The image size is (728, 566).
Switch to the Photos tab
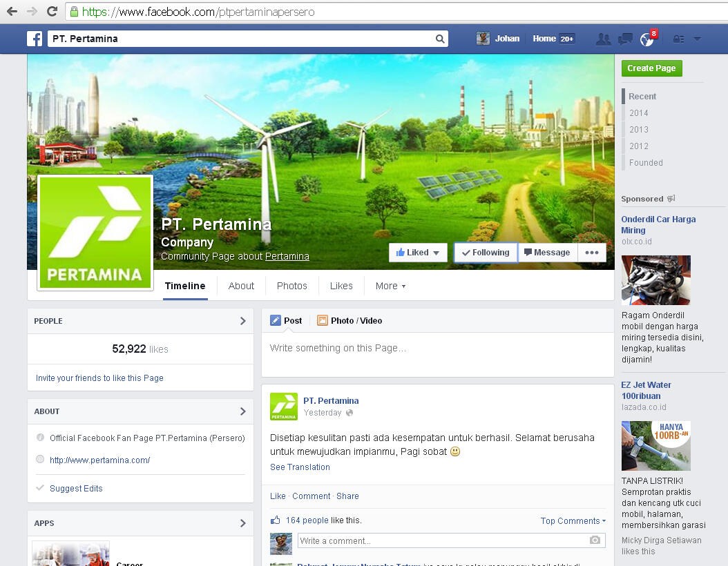click(292, 286)
